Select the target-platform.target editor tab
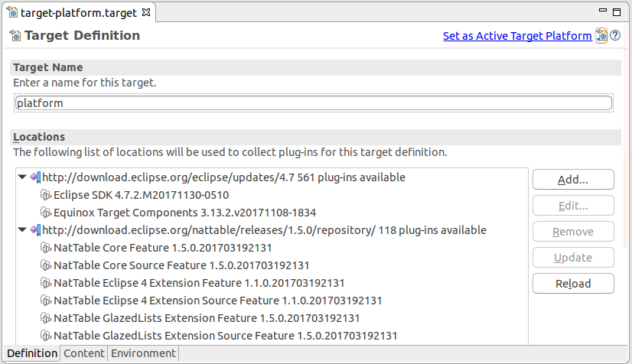This screenshot has width=632, height=364. coord(79,13)
